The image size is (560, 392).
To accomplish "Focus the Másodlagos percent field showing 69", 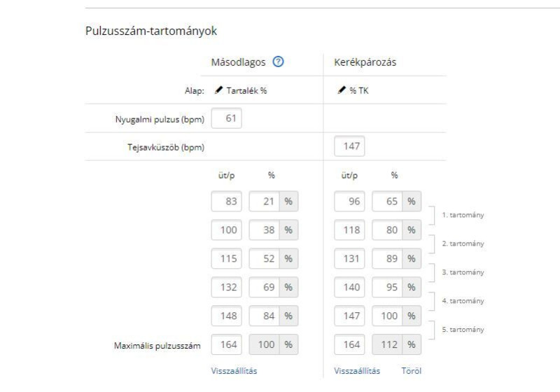I will pos(264,288).
